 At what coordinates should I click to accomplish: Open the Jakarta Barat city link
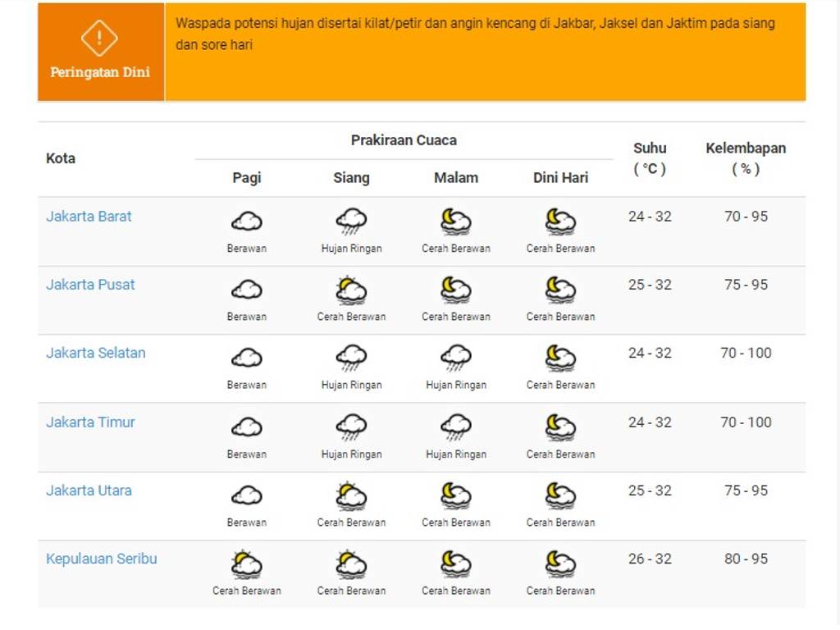[89, 217]
